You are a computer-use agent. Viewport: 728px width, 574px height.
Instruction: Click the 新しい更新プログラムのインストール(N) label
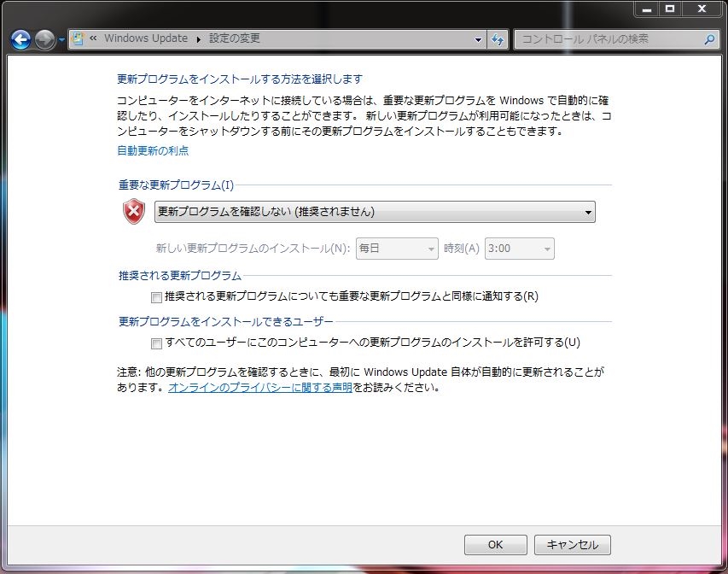point(253,249)
